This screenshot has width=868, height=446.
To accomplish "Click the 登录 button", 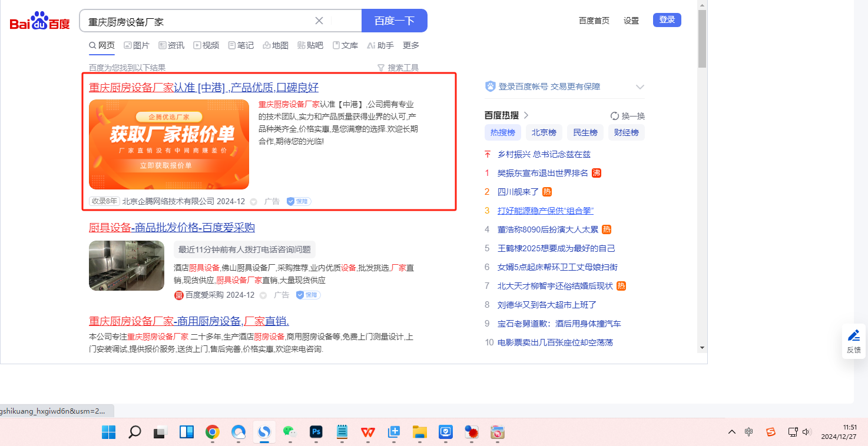I will (667, 20).
